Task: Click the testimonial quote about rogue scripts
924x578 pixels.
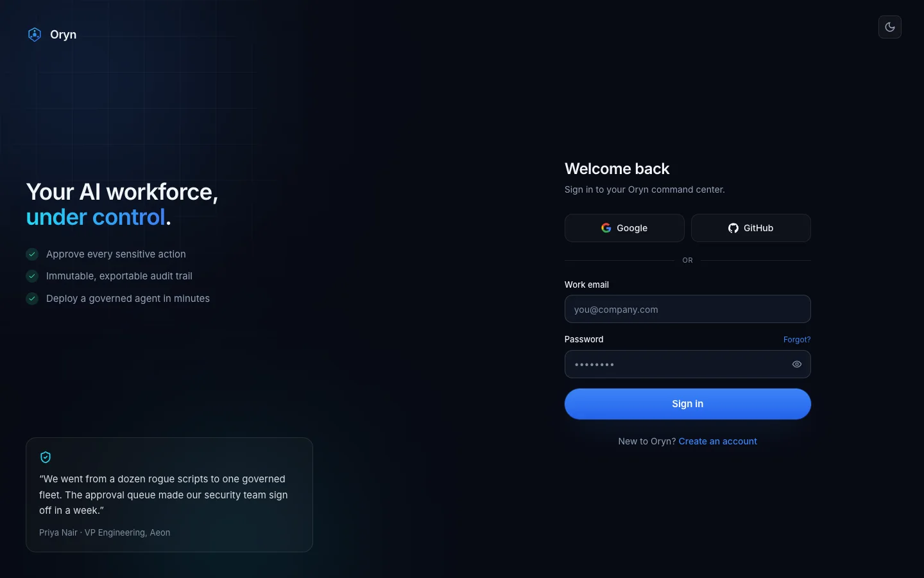Action: (x=164, y=495)
